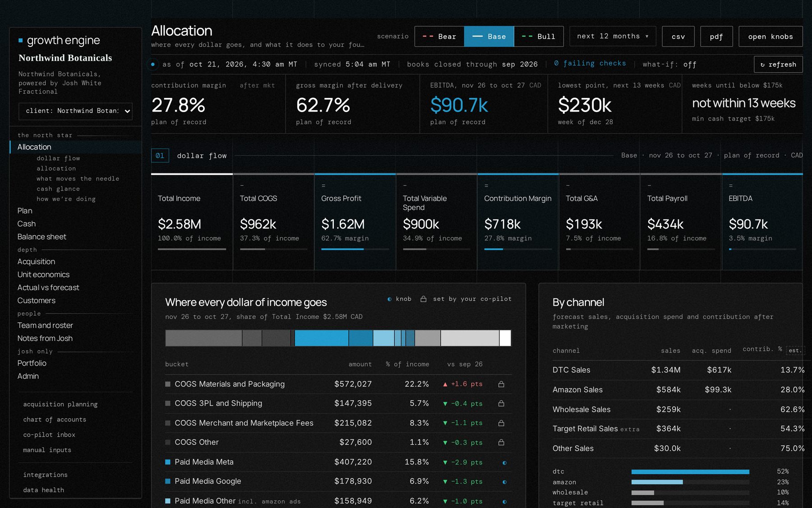
Task: Click lock icon on COGS 3PL and Shipping row
Action: pos(501,404)
